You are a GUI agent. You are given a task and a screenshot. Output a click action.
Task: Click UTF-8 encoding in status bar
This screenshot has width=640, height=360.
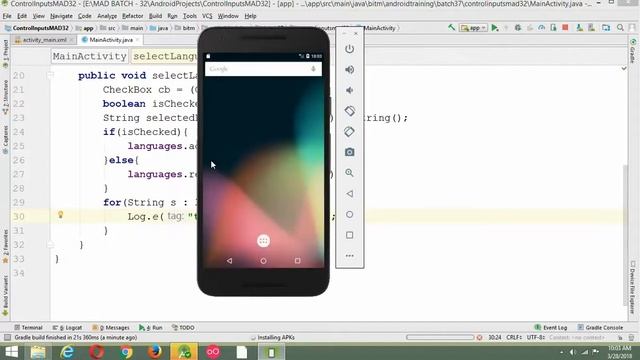tap(536, 338)
